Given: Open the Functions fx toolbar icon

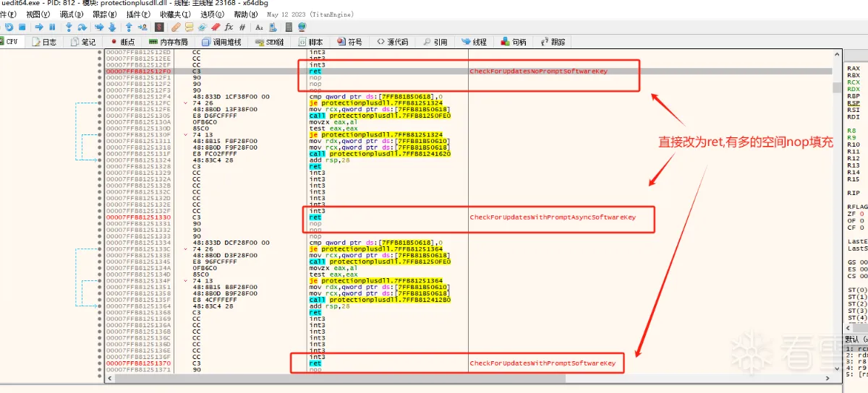Looking at the screenshot, I should [x=229, y=27].
